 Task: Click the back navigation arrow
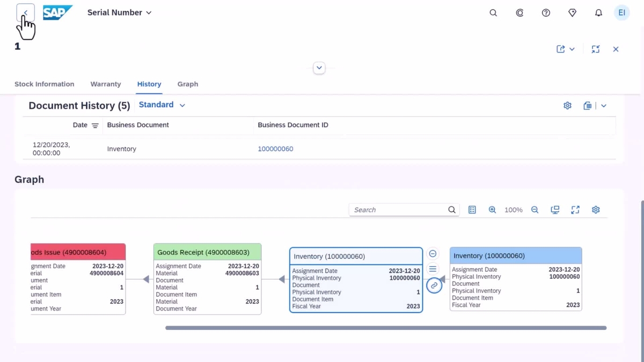click(25, 12)
